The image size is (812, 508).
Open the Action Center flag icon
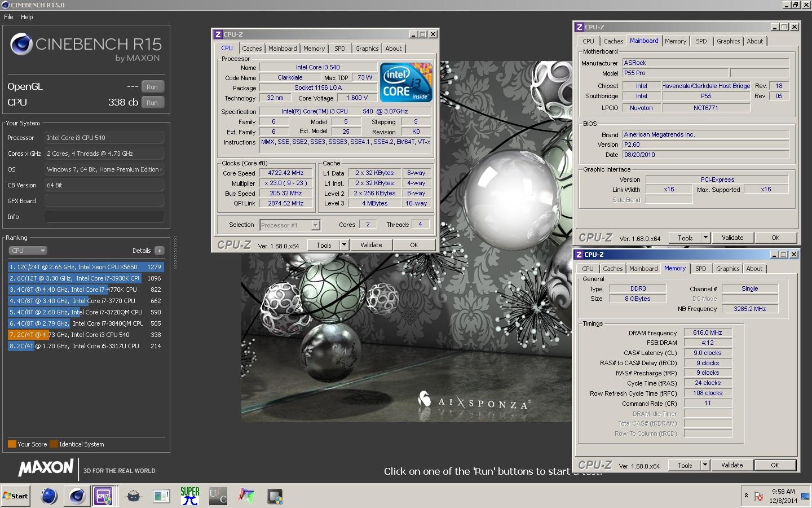tap(759, 496)
